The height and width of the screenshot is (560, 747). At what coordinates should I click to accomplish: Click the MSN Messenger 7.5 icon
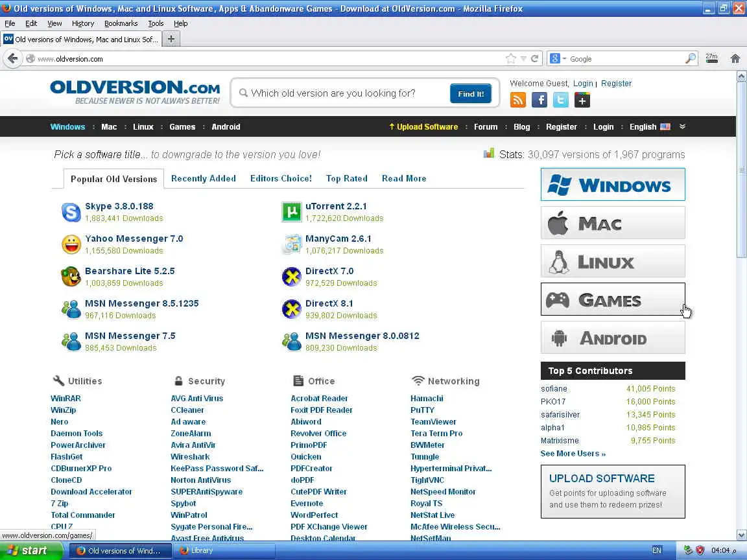click(x=71, y=342)
